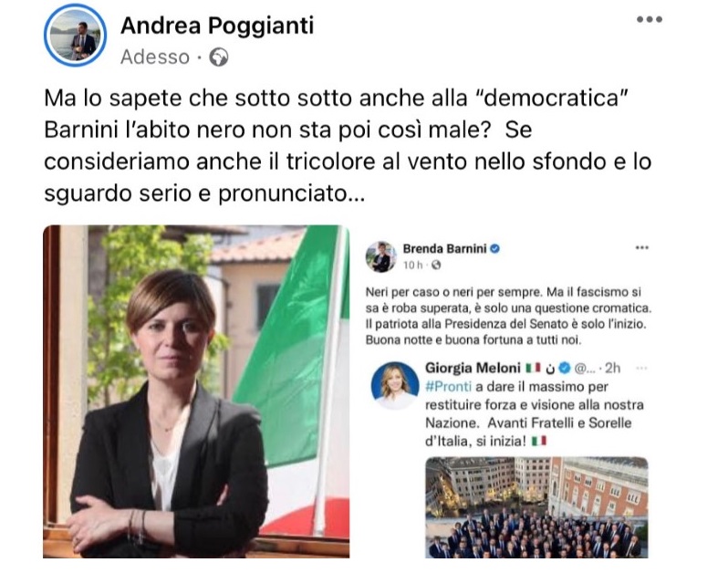This screenshot has width=728, height=573.
Task: Open Andrea Poggianti's profile picture
Action: (75, 36)
